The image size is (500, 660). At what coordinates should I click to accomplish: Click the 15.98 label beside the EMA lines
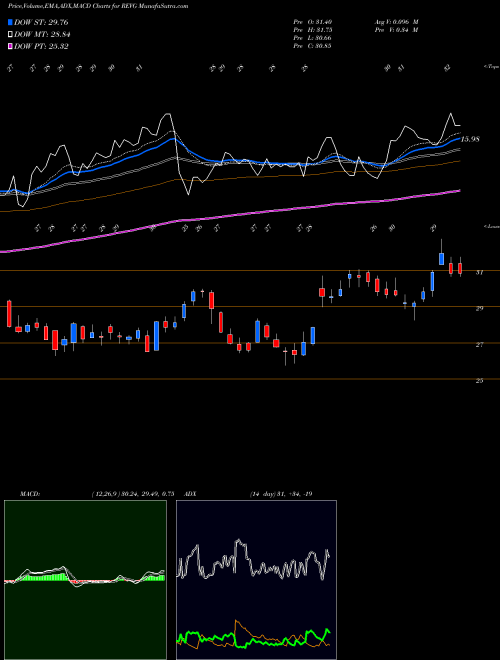[x=470, y=139]
